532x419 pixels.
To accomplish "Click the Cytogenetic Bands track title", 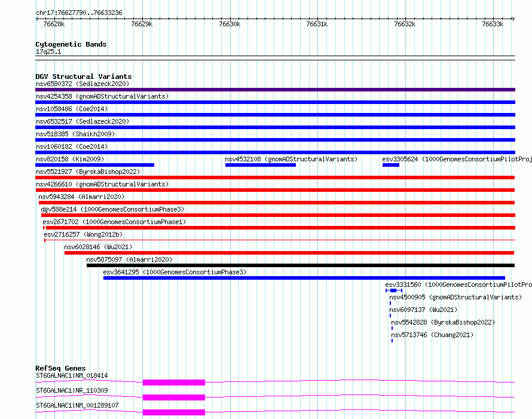I will (71, 44).
